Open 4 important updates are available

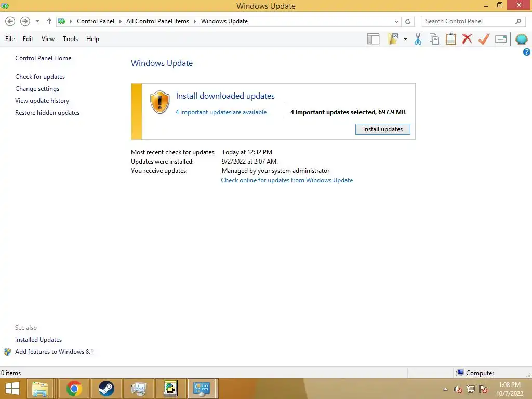coord(221,112)
